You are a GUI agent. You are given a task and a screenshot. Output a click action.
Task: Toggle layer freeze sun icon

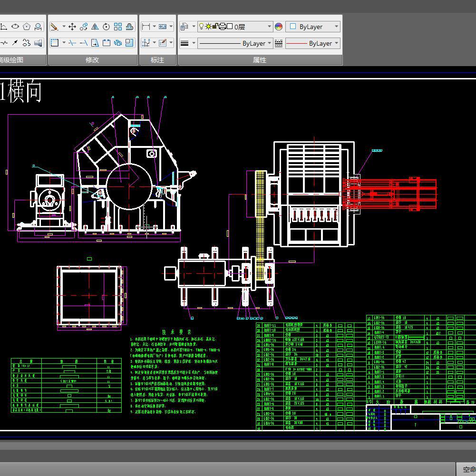click(x=208, y=27)
